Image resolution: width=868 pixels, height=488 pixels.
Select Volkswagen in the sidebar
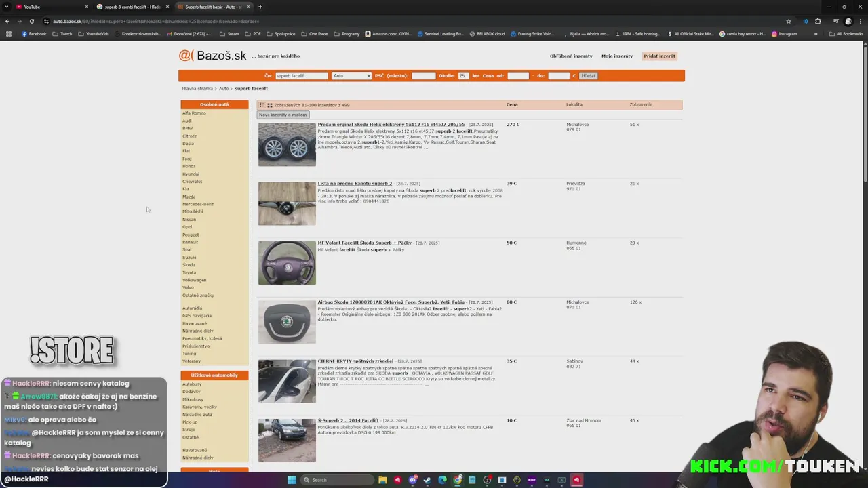point(194,280)
